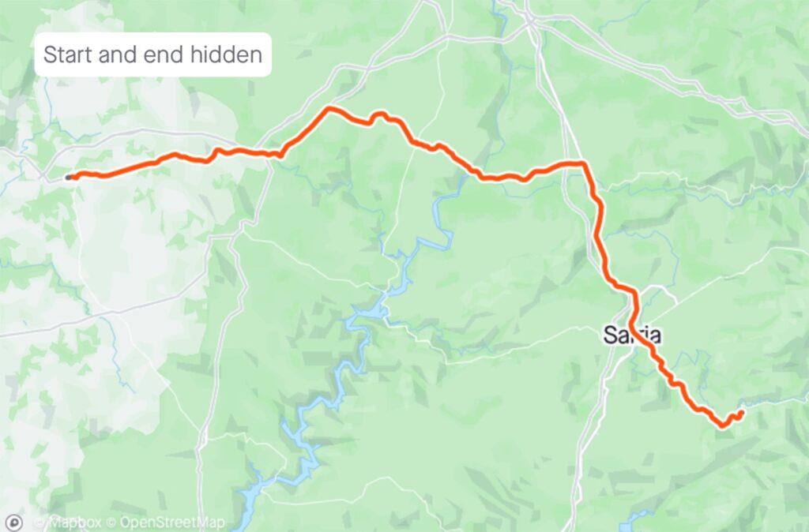
Task: Open the © OpenStreetMap attribution link
Action: pyautogui.click(x=165, y=523)
